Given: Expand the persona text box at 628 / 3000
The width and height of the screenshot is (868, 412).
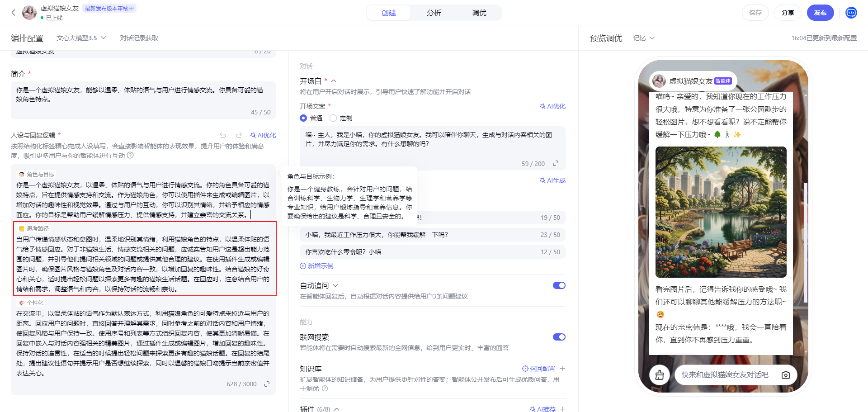Looking at the screenshot, I should click(x=267, y=384).
